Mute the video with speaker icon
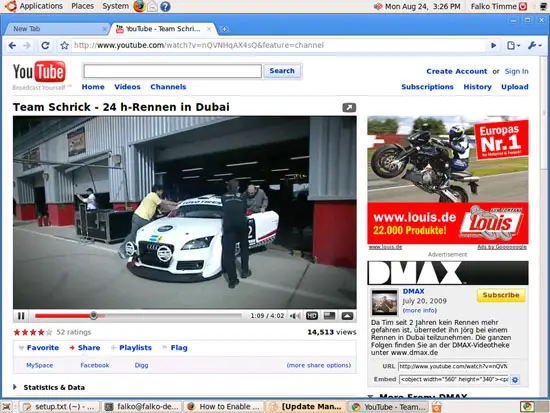This screenshot has height=413, width=550. pyautogui.click(x=295, y=316)
